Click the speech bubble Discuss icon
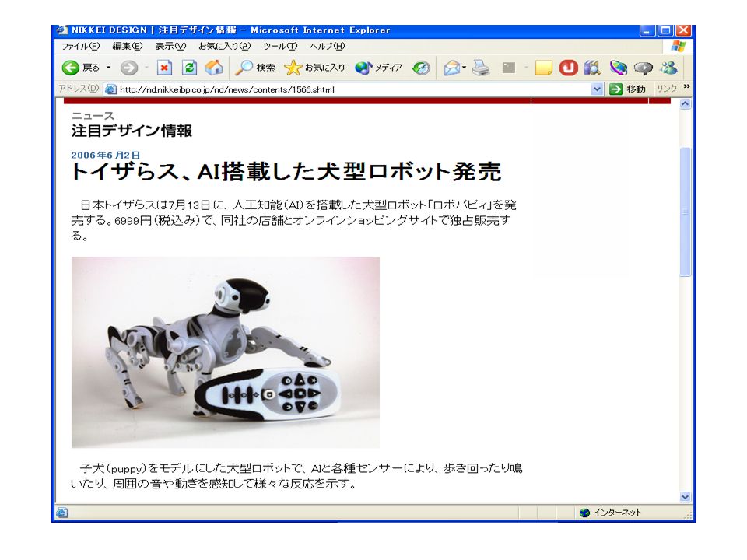This screenshot has width=747, height=560. tap(644, 68)
